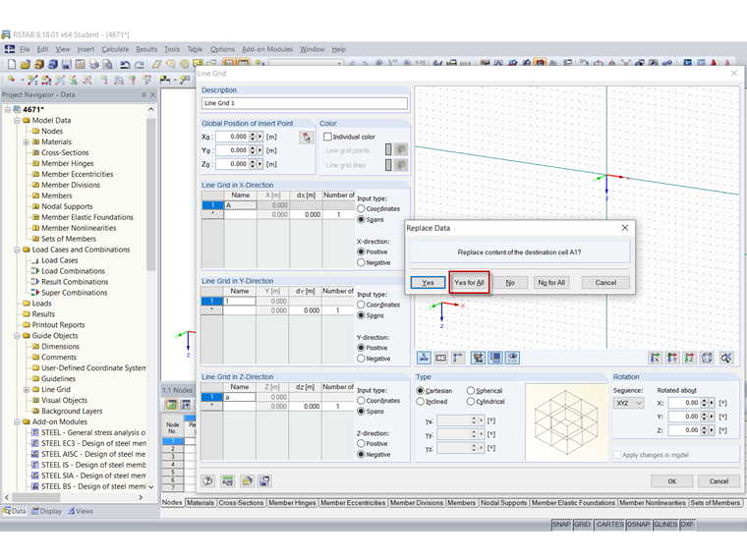Choose the Spherical grid type
This screenshot has width=747, height=560.
[x=471, y=390]
